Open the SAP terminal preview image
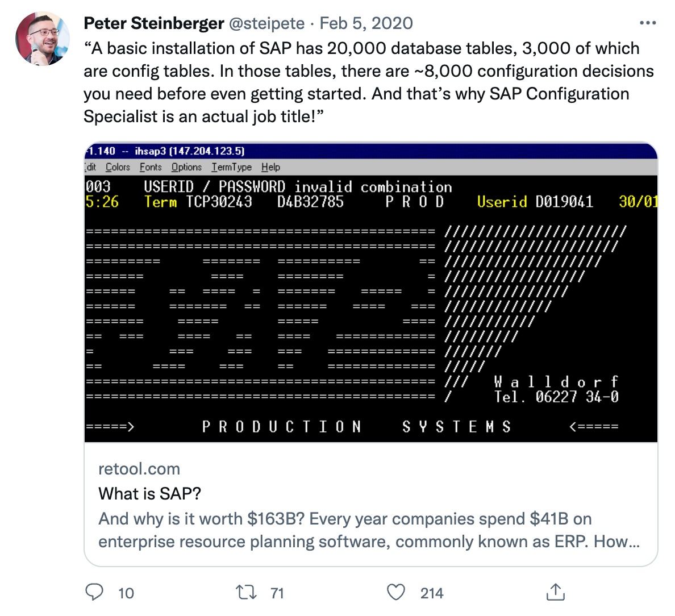The height and width of the screenshot is (616, 675). (370, 292)
